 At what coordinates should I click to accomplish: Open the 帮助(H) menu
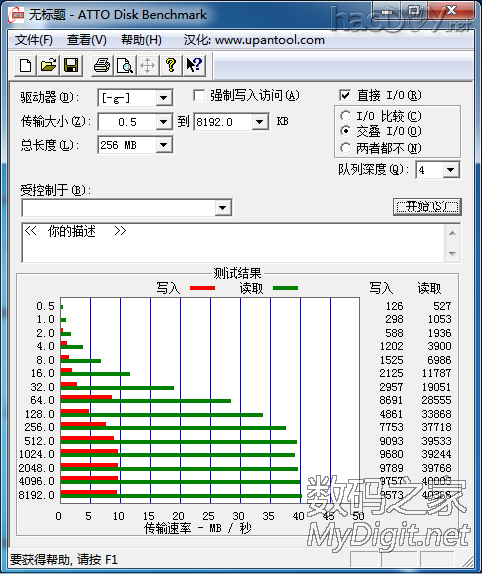(x=141, y=40)
